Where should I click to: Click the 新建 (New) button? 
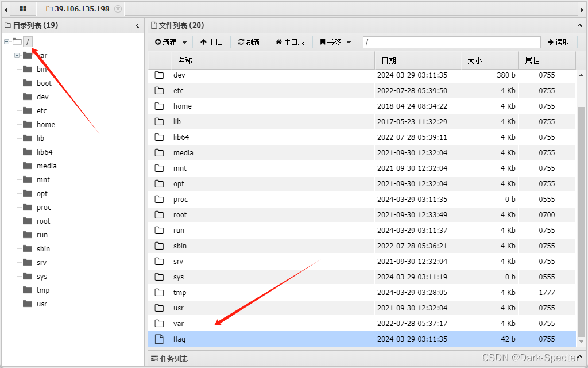[166, 42]
